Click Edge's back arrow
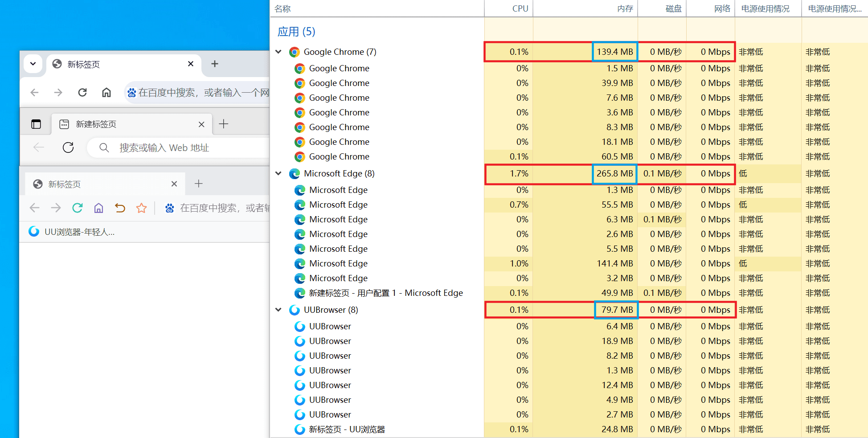The image size is (868, 438). (x=39, y=147)
